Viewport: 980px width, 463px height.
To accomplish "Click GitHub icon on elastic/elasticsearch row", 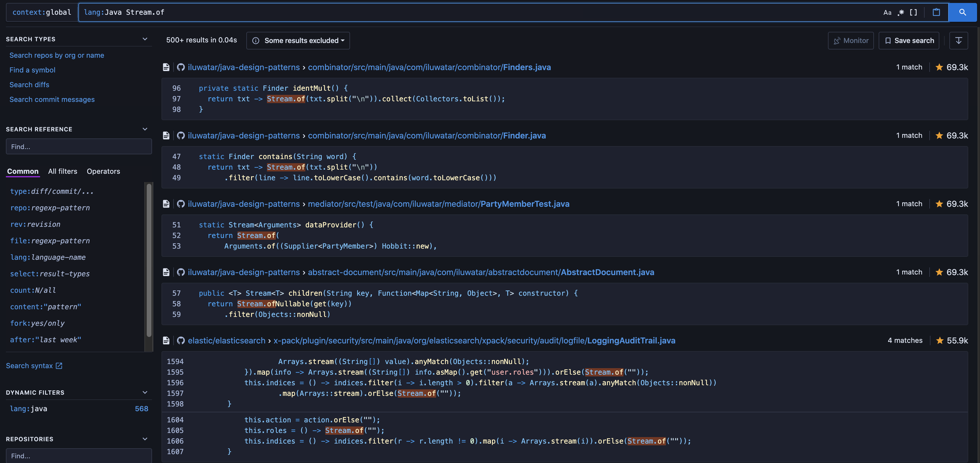I will coord(181,340).
